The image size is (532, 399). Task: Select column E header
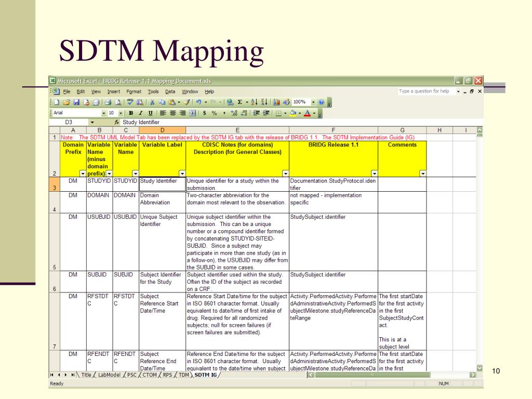237,130
